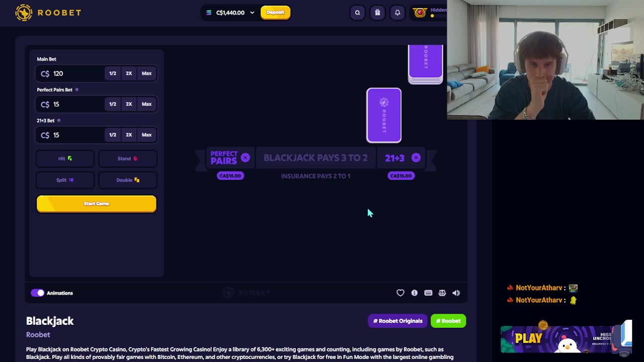Click the Hit button

[65, 158]
